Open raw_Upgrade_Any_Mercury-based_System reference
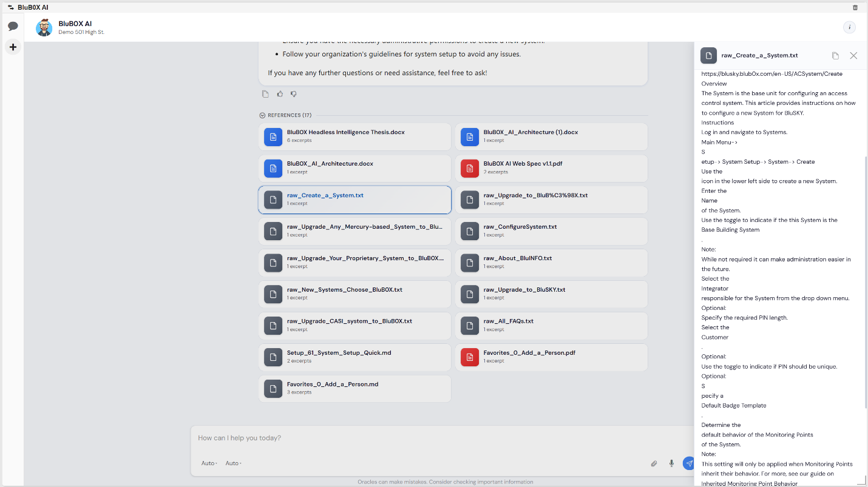The image size is (868, 487). [x=354, y=231]
